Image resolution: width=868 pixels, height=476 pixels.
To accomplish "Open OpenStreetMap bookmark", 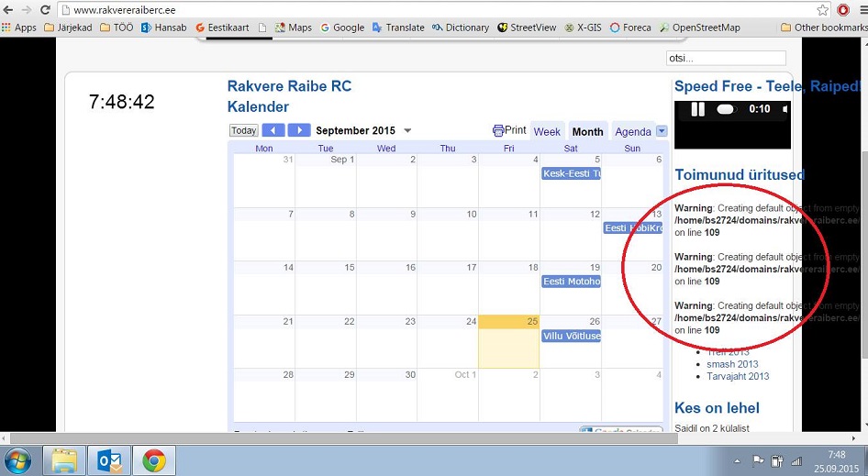I will coord(700,28).
